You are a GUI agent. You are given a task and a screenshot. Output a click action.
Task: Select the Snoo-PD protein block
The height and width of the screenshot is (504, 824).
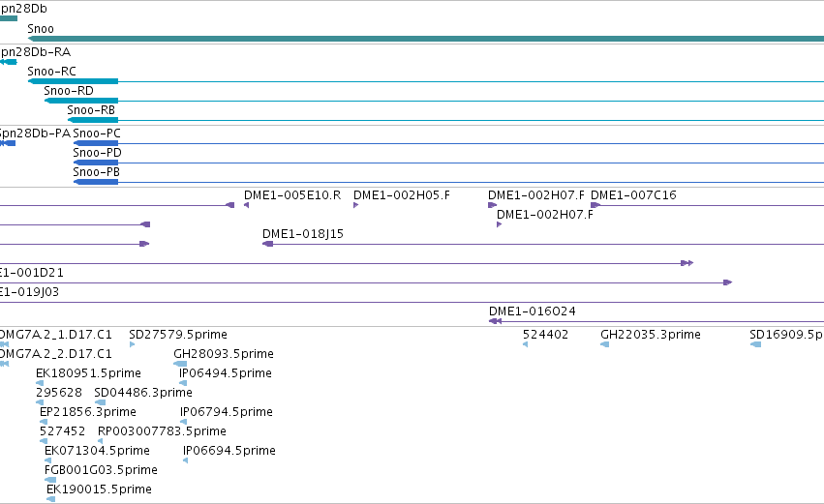click(96, 163)
